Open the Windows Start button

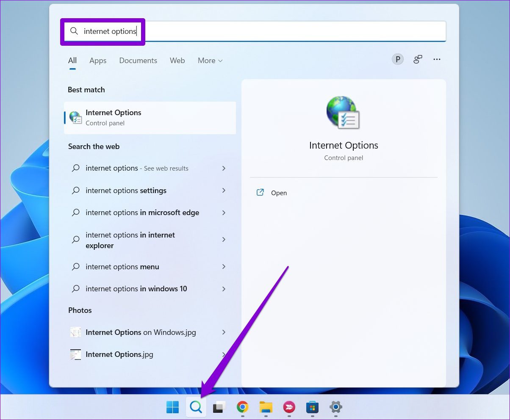[x=172, y=407]
